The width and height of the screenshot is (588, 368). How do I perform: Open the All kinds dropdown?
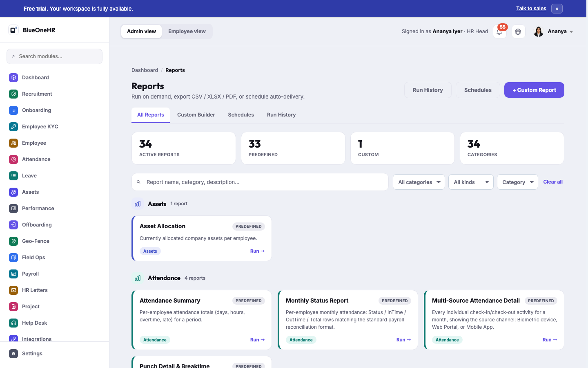pyautogui.click(x=471, y=182)
